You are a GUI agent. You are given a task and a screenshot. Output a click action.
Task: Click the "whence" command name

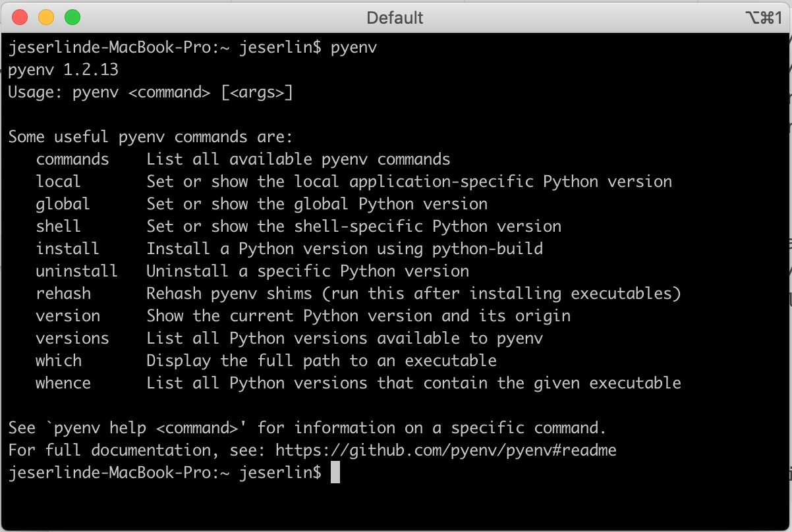click(63, 383)
